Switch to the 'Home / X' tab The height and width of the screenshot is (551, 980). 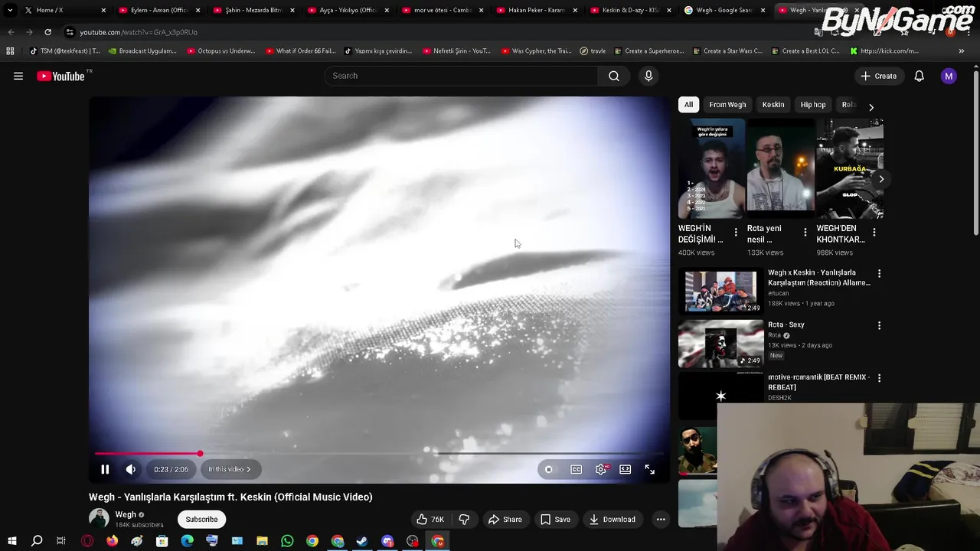(65, 11)
